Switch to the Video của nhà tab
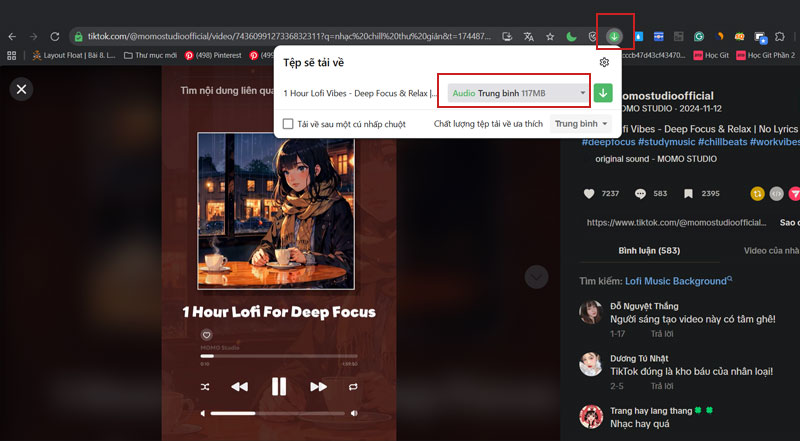This screenshot has width=800, height=441. (771, 251)
